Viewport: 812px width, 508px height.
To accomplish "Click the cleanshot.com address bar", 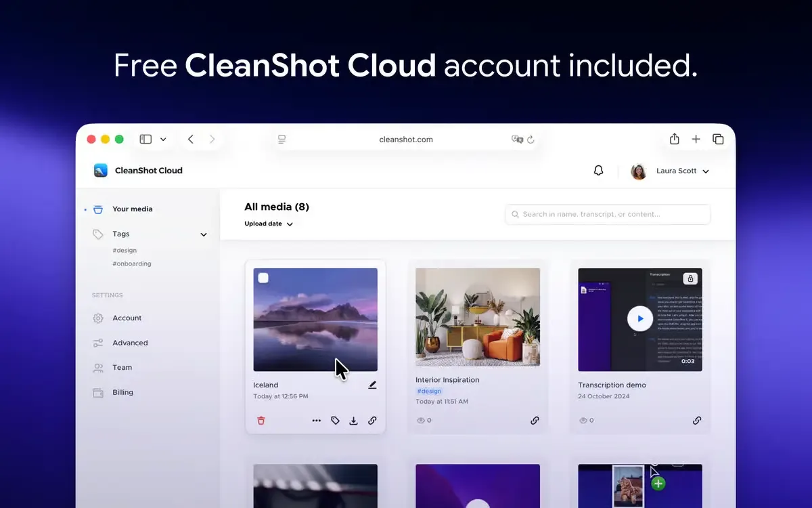I will [406, 140].
